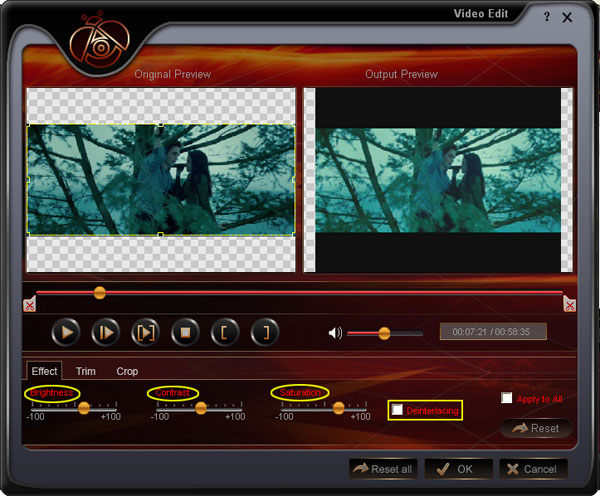The height and width of the screenshot is (496, 600).
Task: Click the Cancel button
Action: [x=533, y=469]
